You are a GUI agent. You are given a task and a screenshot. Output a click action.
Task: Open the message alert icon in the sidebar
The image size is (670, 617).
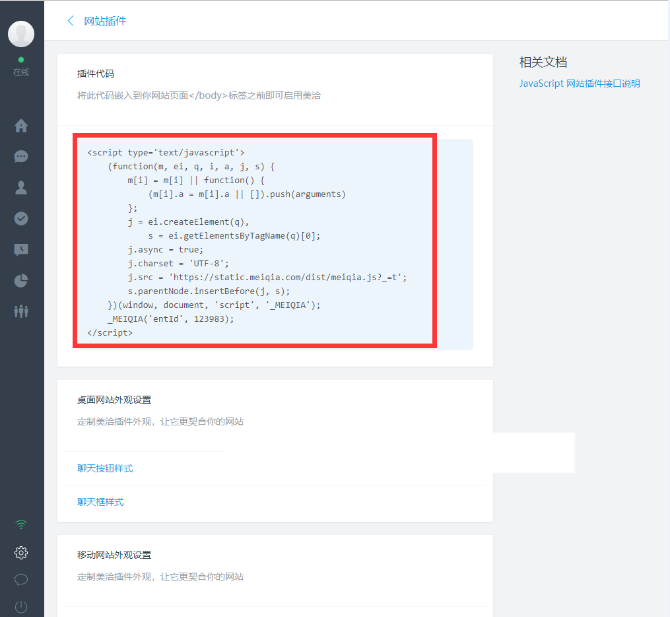[21, 250]
